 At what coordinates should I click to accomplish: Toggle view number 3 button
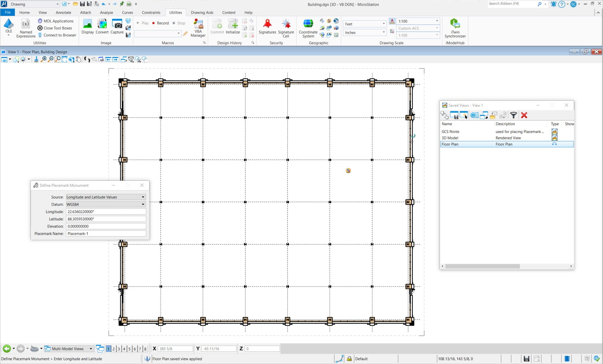point(119,349)
